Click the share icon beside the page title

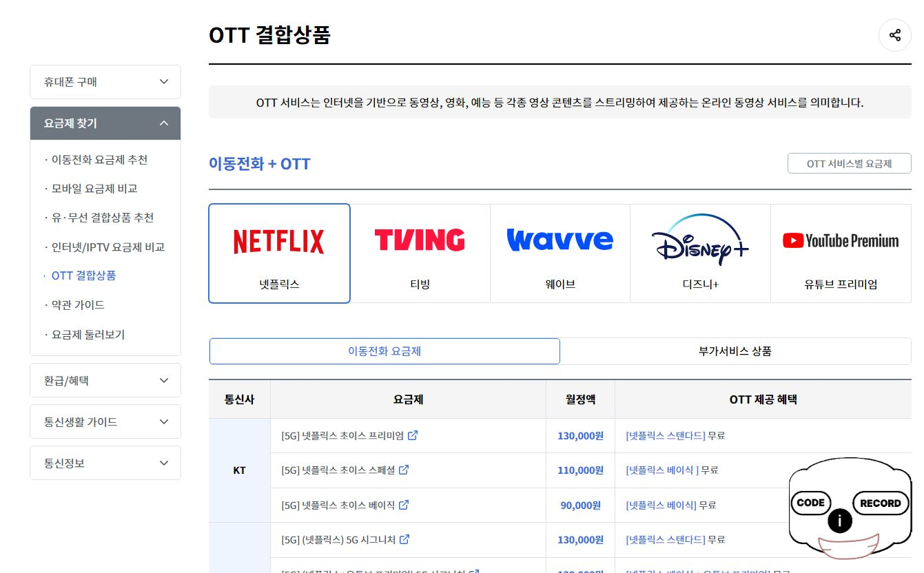[895, 35]
